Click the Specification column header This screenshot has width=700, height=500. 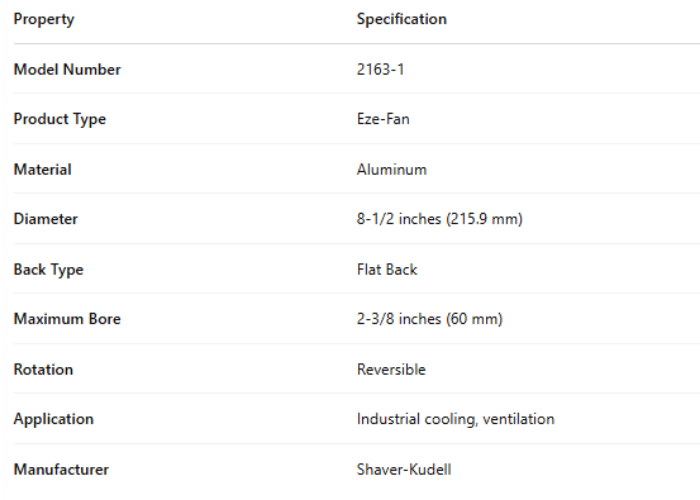(x=402, y=19)
